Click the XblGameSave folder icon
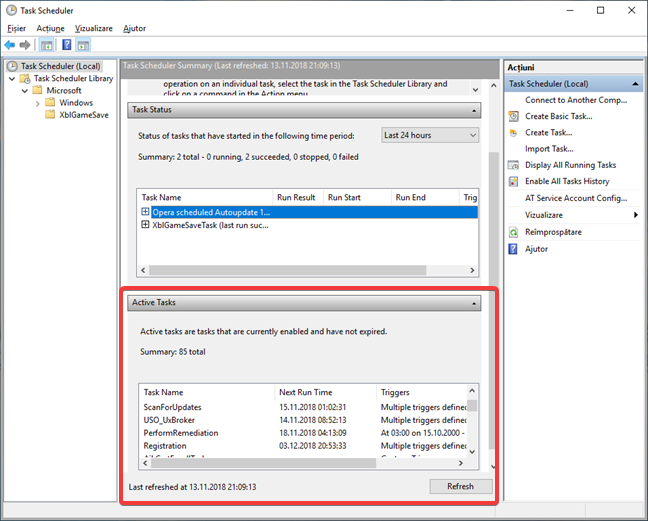The image size is (648, 521). pos(50,114)
